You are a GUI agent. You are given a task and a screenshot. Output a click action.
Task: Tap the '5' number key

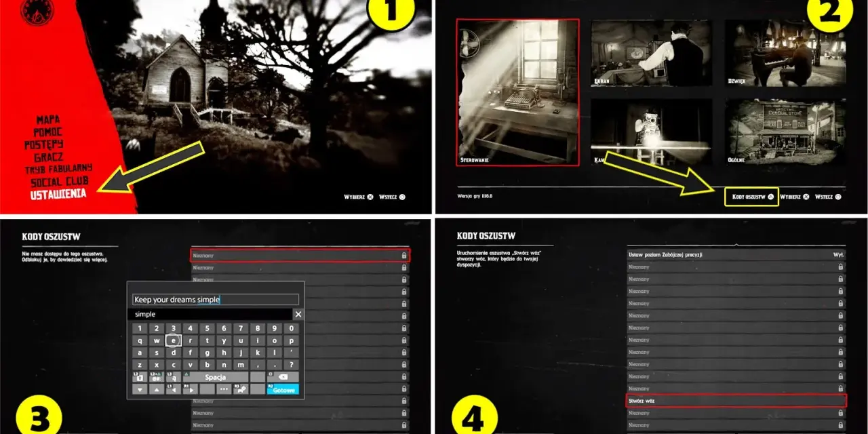point(208,328)
